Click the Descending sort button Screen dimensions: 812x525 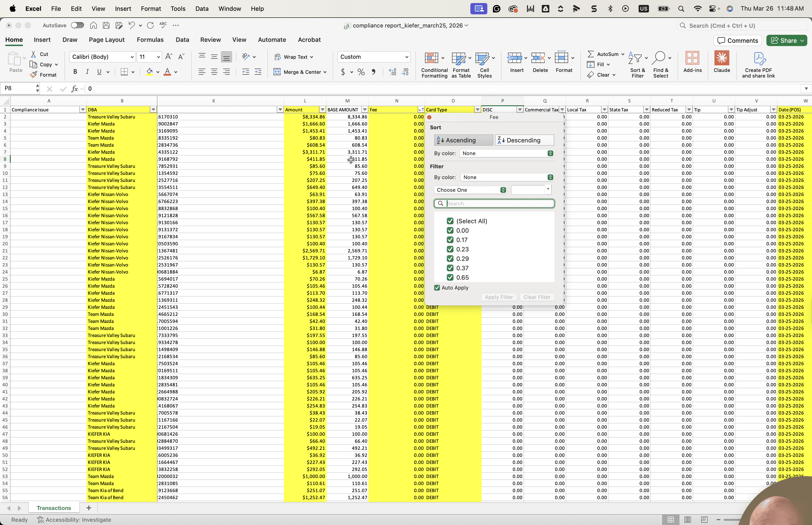524,140
